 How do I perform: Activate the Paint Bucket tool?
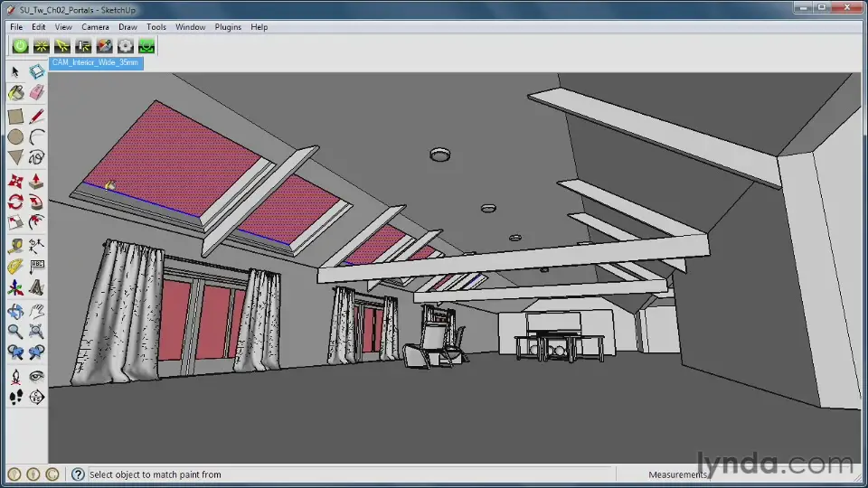(15, 92)
